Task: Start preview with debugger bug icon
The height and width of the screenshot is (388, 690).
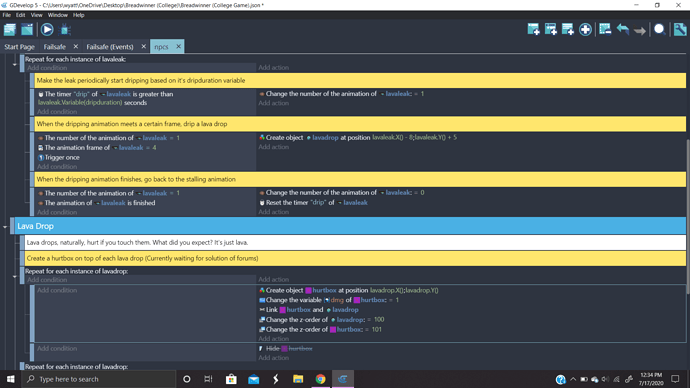Action: coord(65,29)
